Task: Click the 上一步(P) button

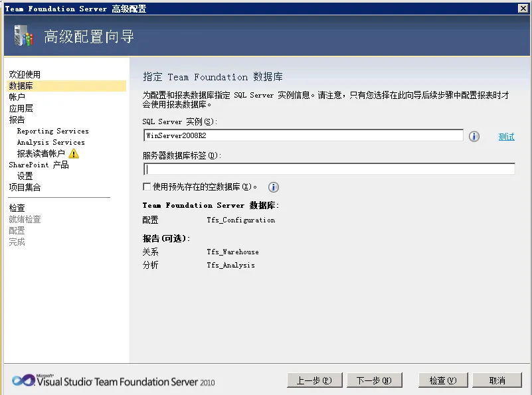Action: click(x=315, y=380)
